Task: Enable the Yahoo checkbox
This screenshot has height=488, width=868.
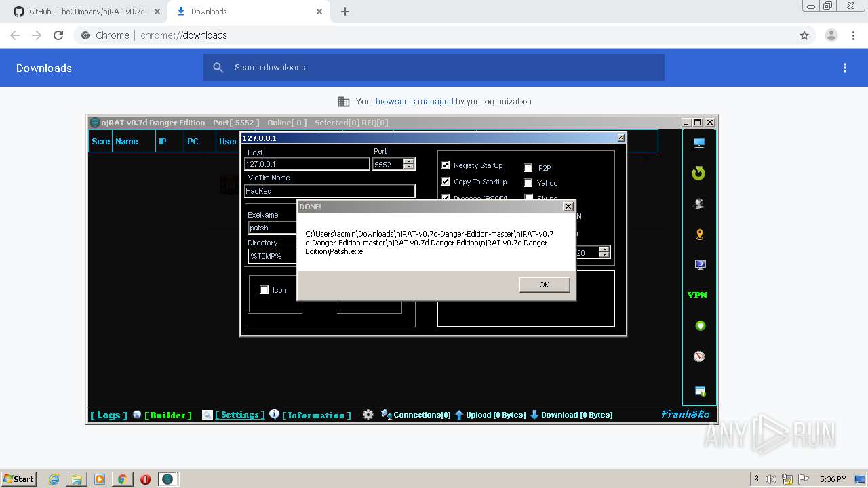Action: click(528, 183)
